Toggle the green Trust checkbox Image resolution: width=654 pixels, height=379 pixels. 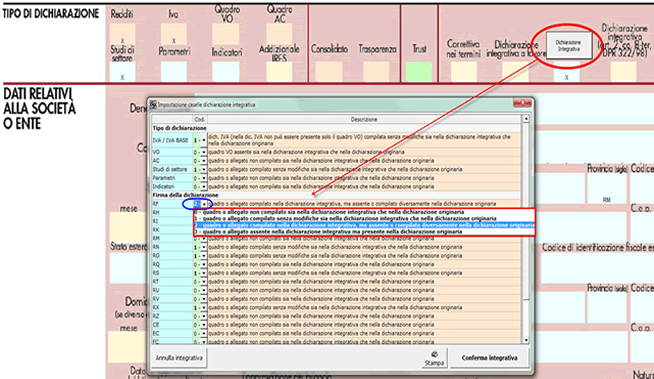coord(419,72)
